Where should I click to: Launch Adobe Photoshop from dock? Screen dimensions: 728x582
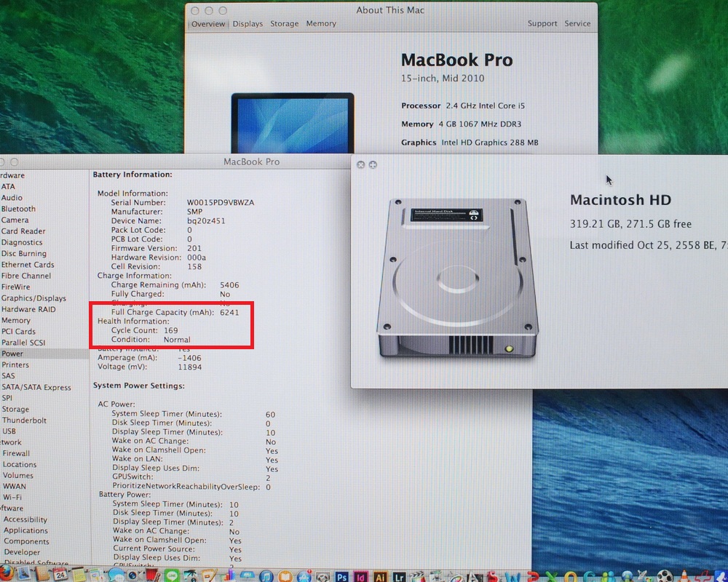coord(342,576)
